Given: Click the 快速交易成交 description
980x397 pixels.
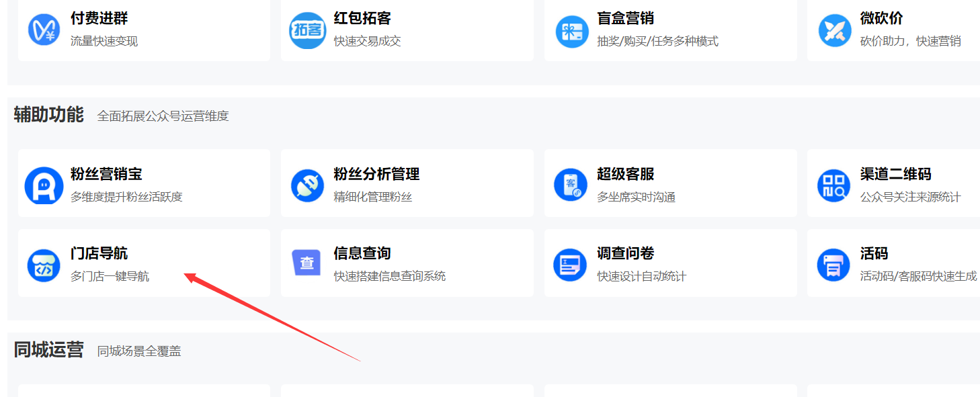Looking at the screenshot, I should point(368,41).
